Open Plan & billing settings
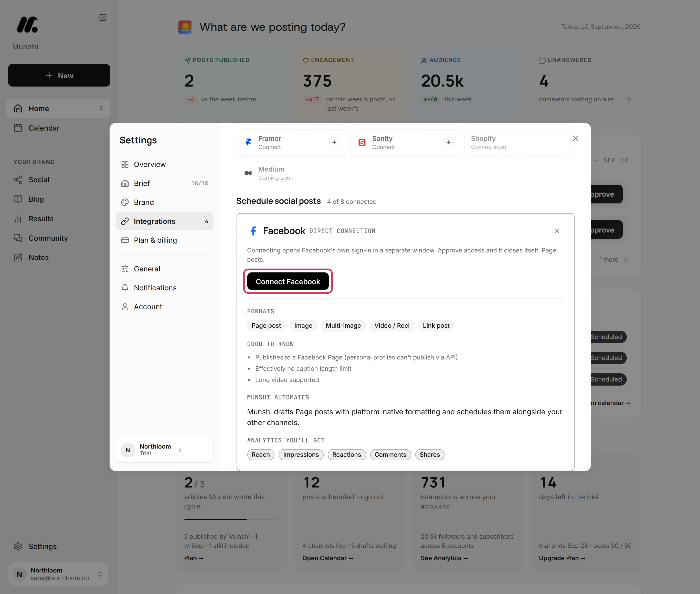Screen dimensions: 700x594 [x=165, y=240]
